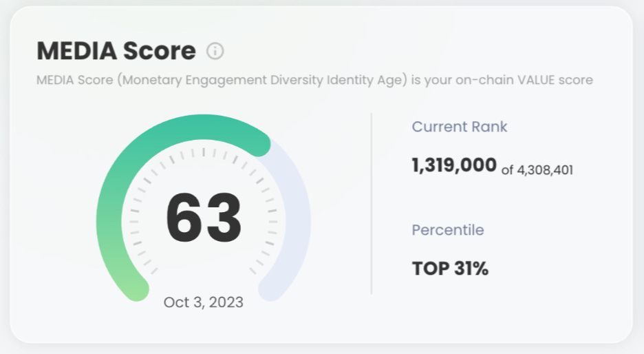Screen dimensions: 644x354
Task: Click the rank value 1,319,000
Action: (x=454, y=165)
